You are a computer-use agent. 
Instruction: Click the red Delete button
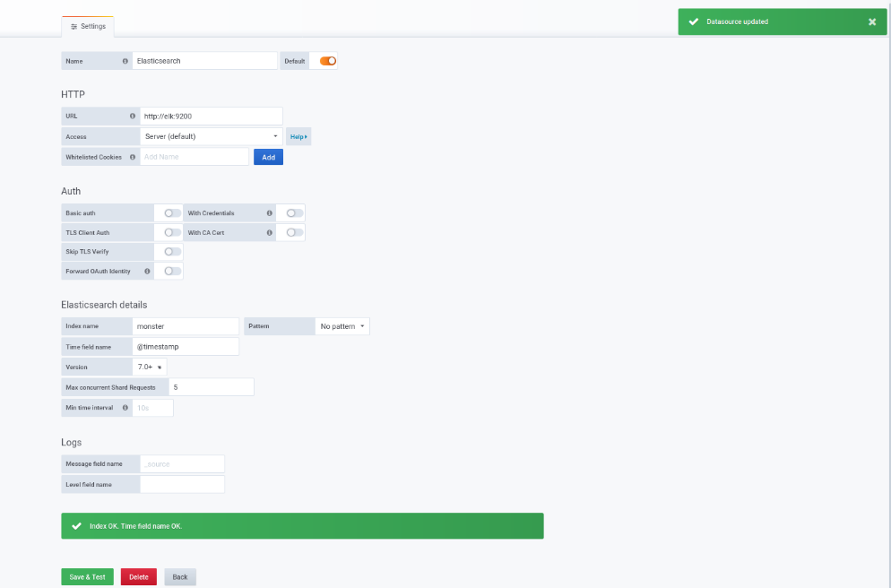tap(139, 576)
